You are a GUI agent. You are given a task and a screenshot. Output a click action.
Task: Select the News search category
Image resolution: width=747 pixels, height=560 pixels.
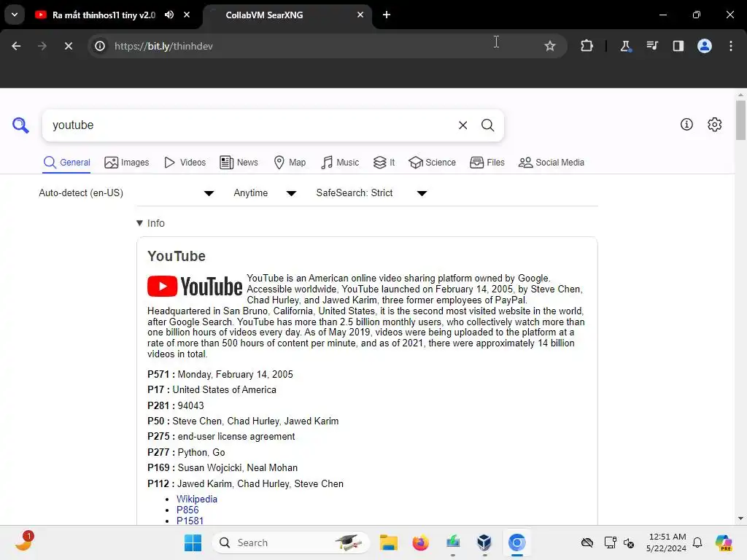point(239,163)
